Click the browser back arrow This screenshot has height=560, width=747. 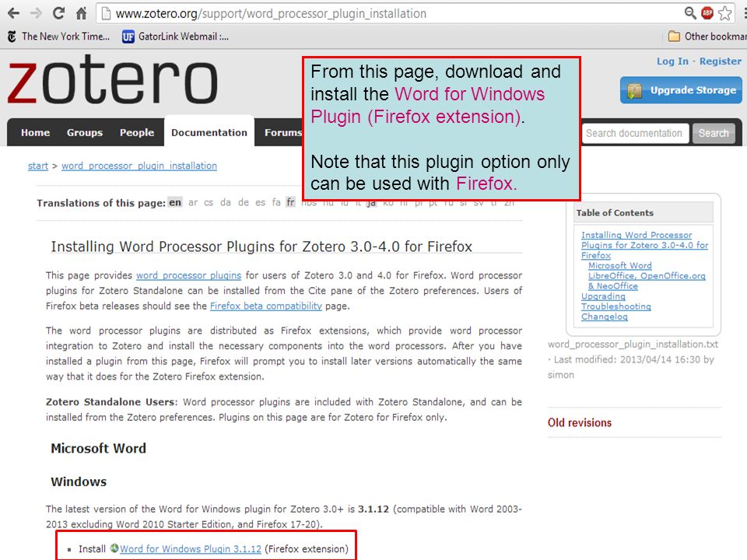(x=13, y=13)
